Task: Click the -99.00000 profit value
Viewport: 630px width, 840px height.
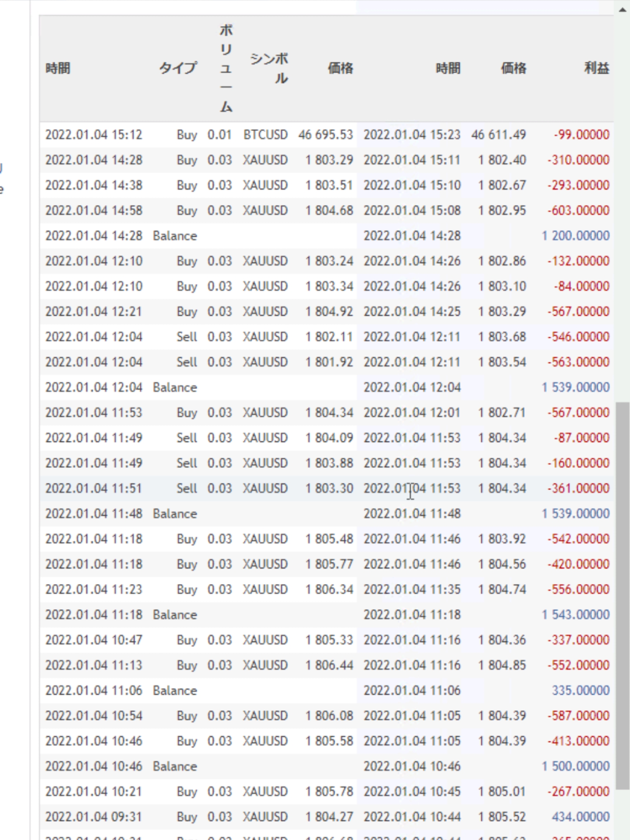Action: 581,135
